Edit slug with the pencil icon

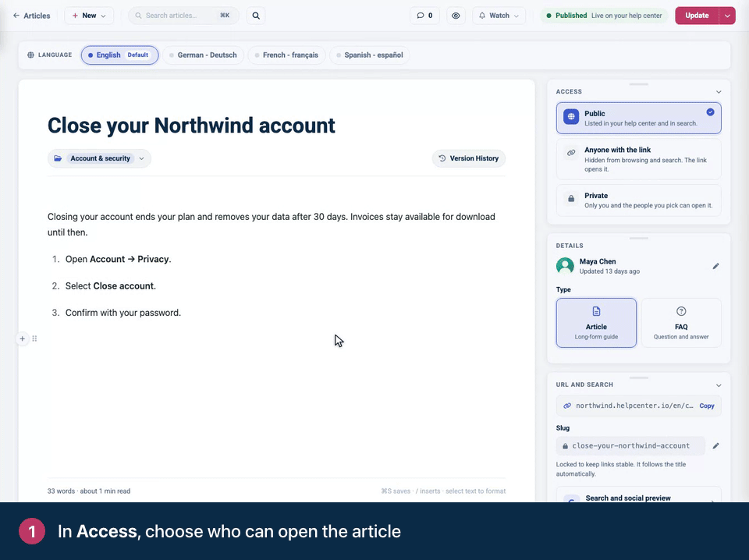[715, 446]
